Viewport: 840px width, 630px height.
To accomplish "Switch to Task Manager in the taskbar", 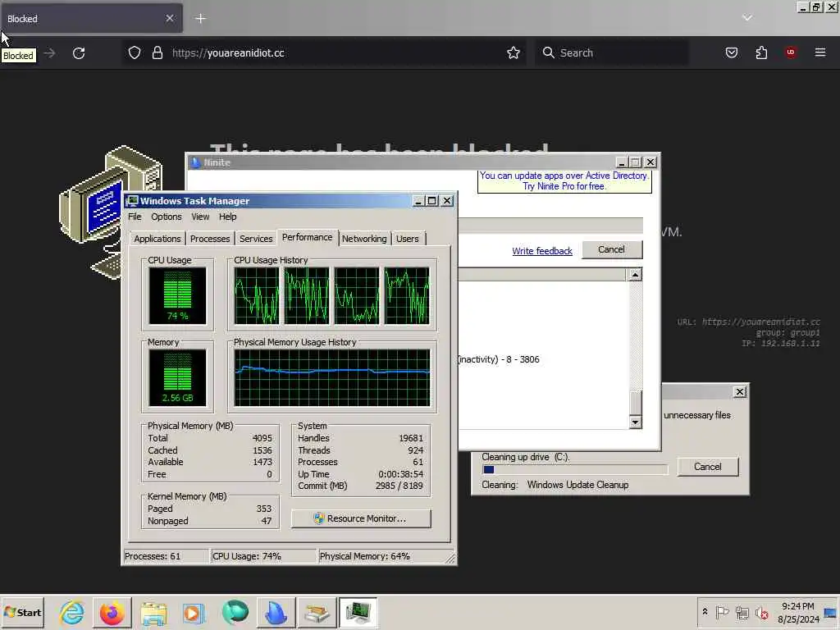I will pyautogui.click(x=358, y=613).
